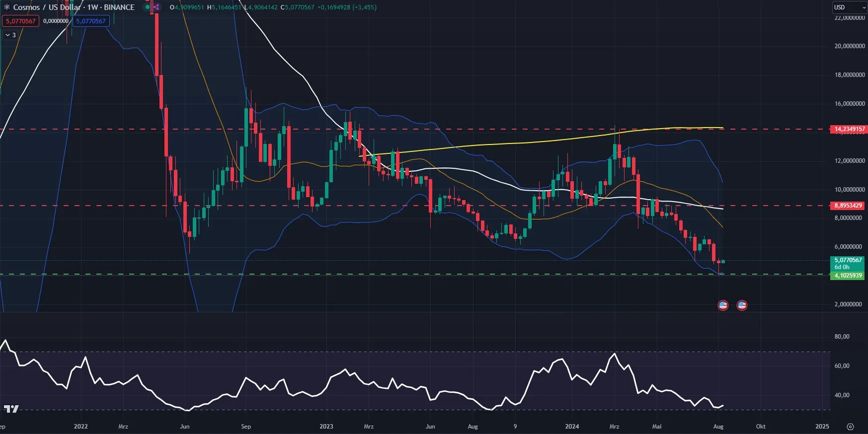
Task: Click the 40,00 RSI scale label
Action: tap(842, 395)
